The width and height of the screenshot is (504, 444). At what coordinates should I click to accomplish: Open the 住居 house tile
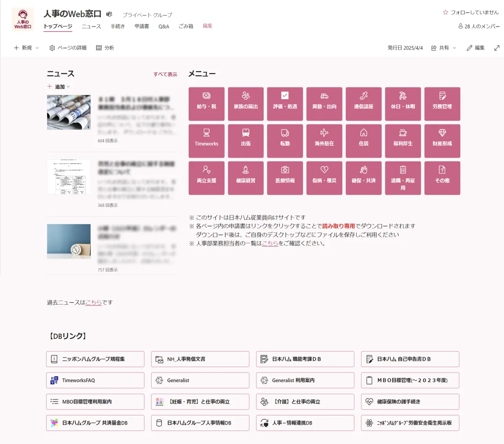click(x=364, y=141)
